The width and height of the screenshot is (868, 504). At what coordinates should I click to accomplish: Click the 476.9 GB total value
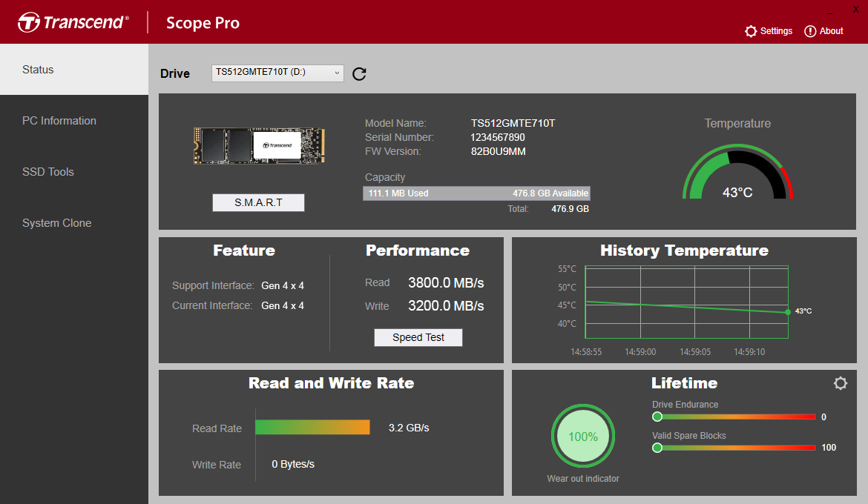point(571,209)
